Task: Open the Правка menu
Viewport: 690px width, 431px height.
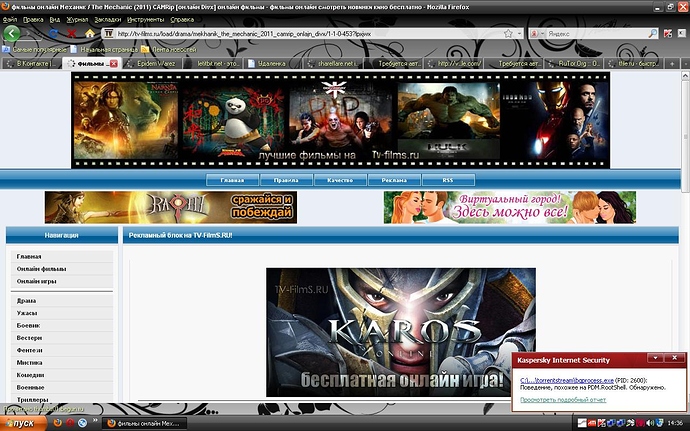Action: 33,20
